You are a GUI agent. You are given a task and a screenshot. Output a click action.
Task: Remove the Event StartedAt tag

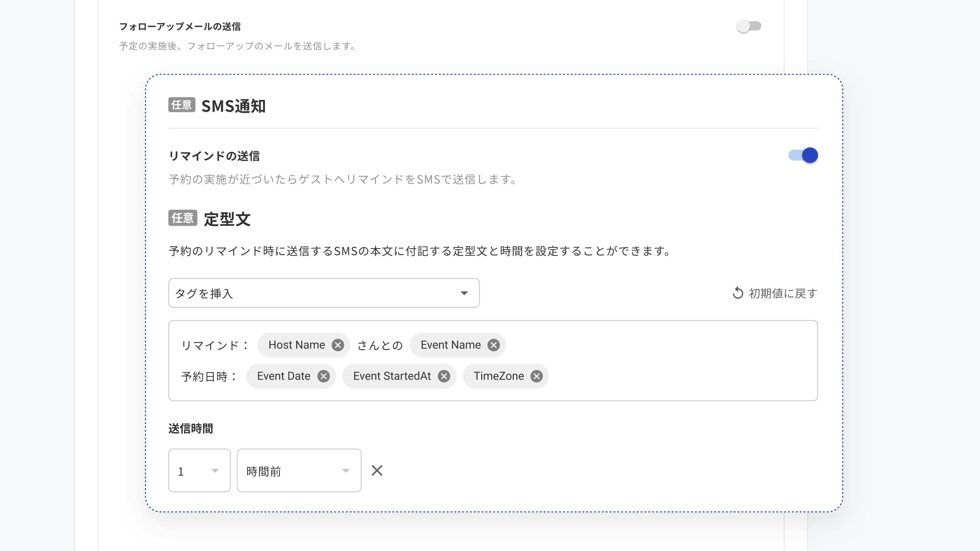[444, 376]
